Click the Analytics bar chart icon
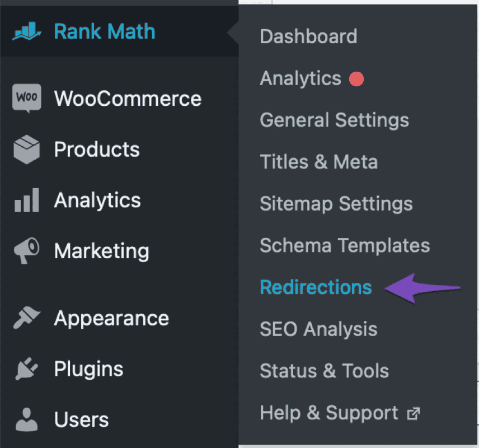Viewport: 479px width, 448px height. (x=27, y=200)
